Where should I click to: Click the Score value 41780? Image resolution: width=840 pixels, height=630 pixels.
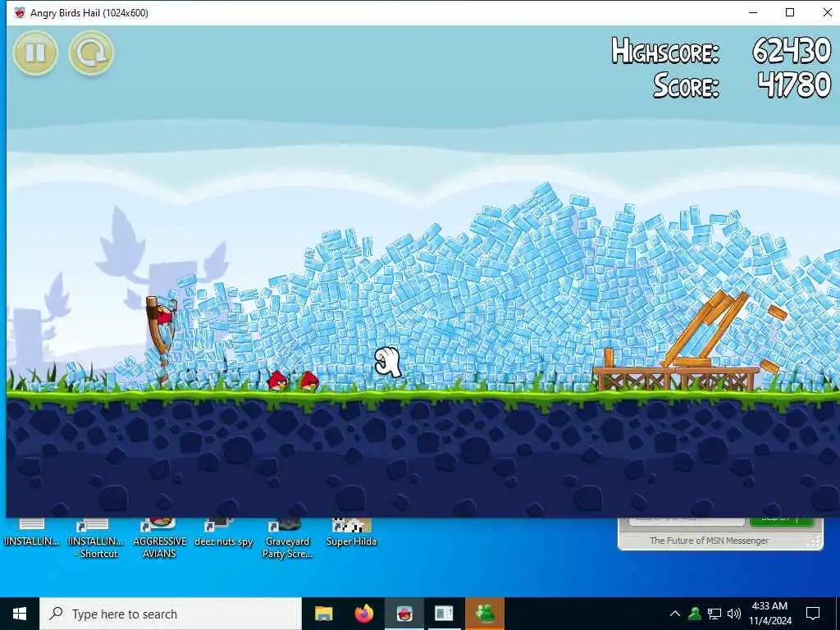[x=794, y=84]
